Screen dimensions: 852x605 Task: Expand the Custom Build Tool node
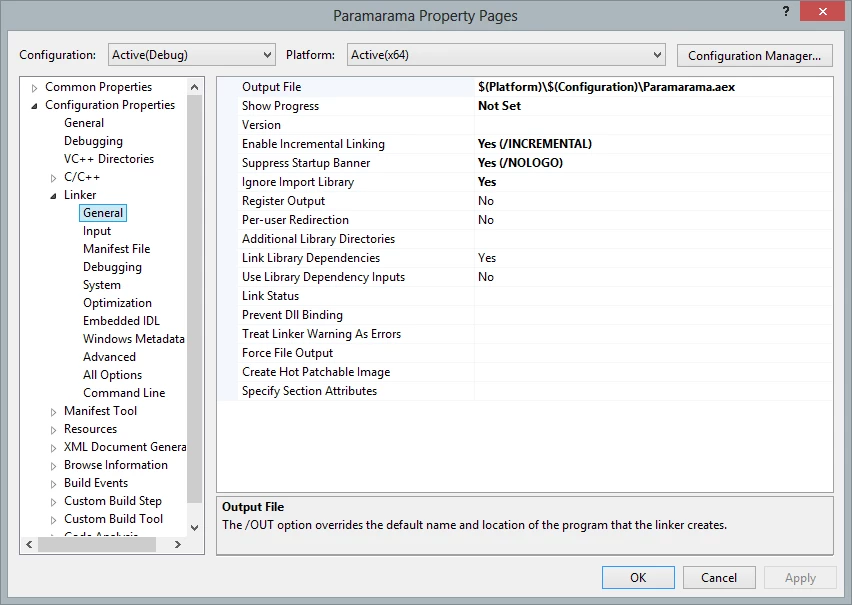pyautogui.click(x=53, y=520)
